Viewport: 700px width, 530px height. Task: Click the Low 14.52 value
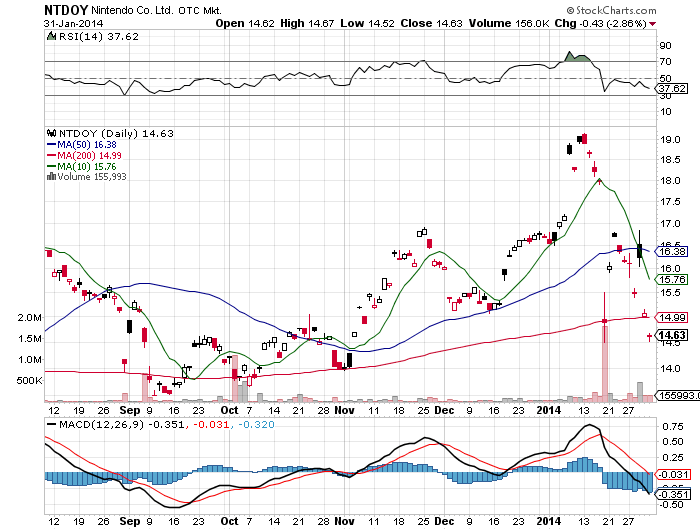(367, 23)
